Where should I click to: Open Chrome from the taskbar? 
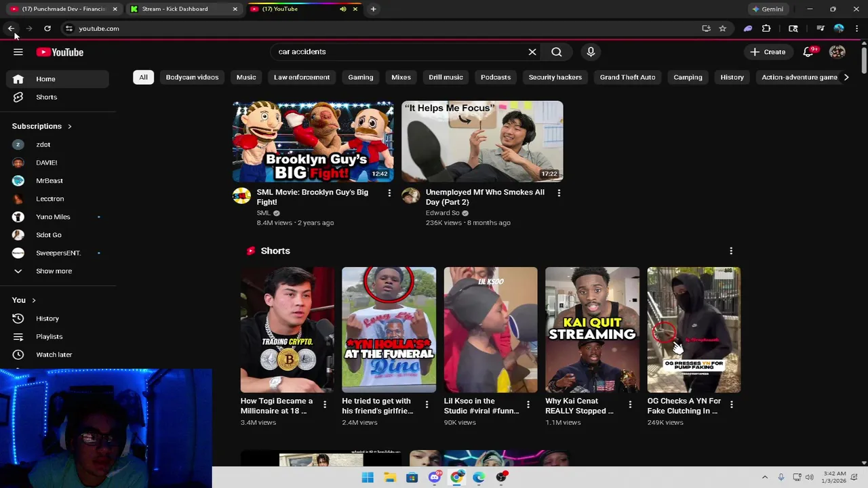[456, 477]
